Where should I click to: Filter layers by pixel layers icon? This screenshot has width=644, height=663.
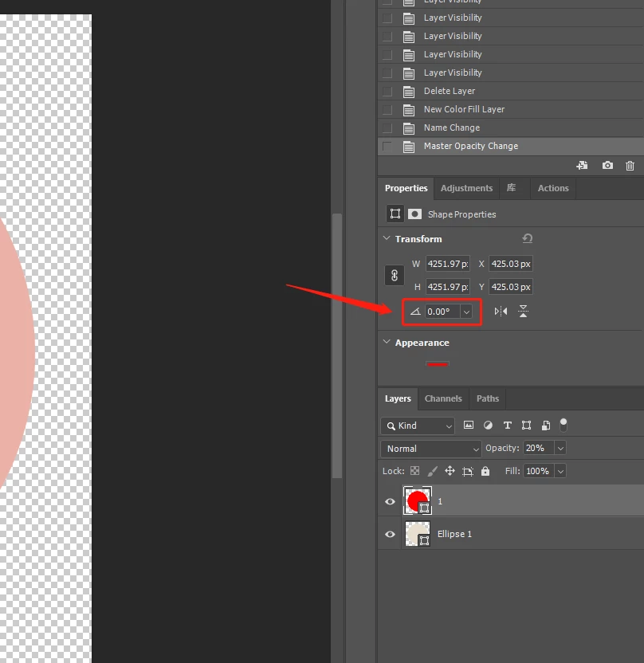point(469,425)
